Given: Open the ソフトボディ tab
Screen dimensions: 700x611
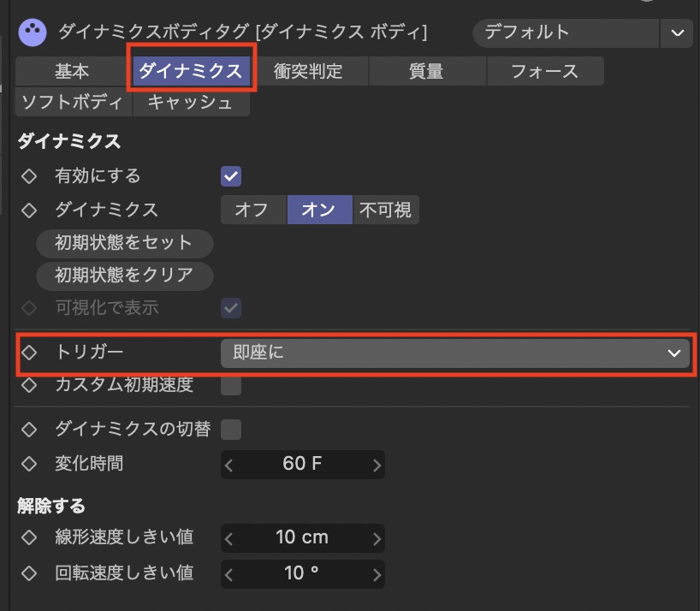Looking at the screenshot, I should pyautogui.click(x=72, y=103).
